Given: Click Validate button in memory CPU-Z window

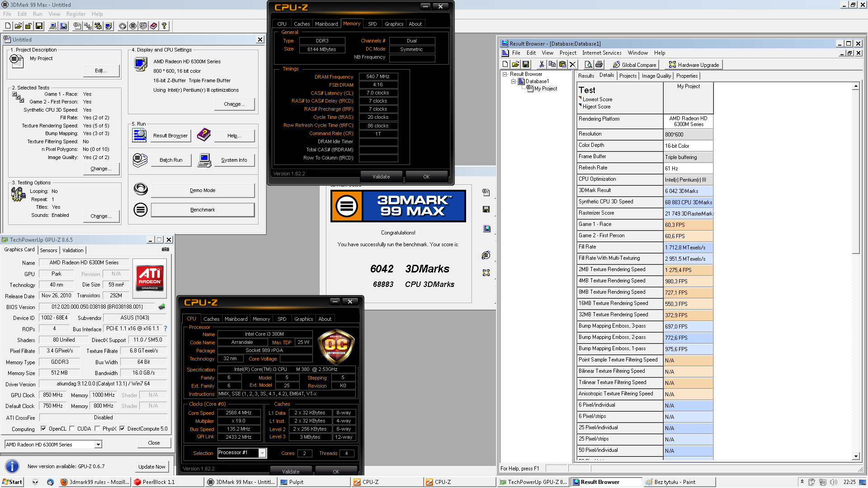Looking at the screenshot, I should point(381,177).
